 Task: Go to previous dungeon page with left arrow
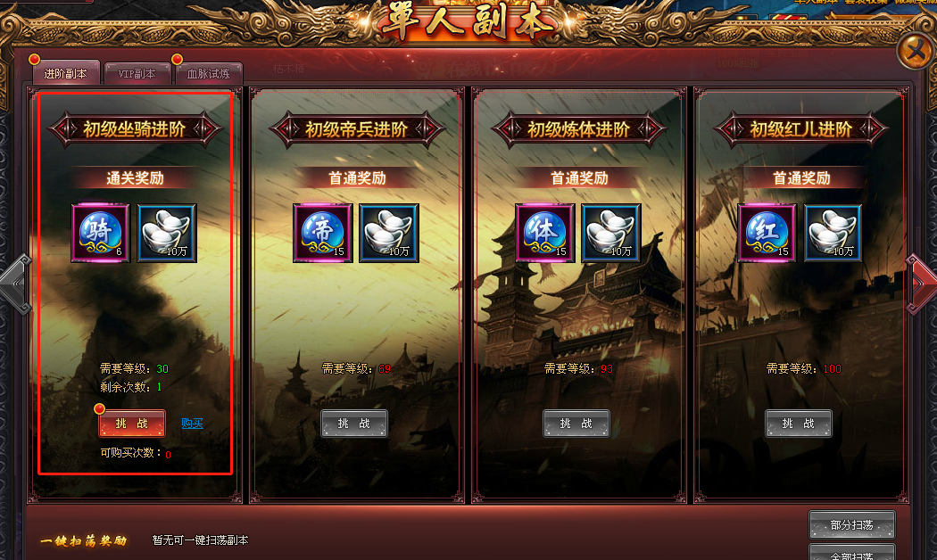coord(16,284)
